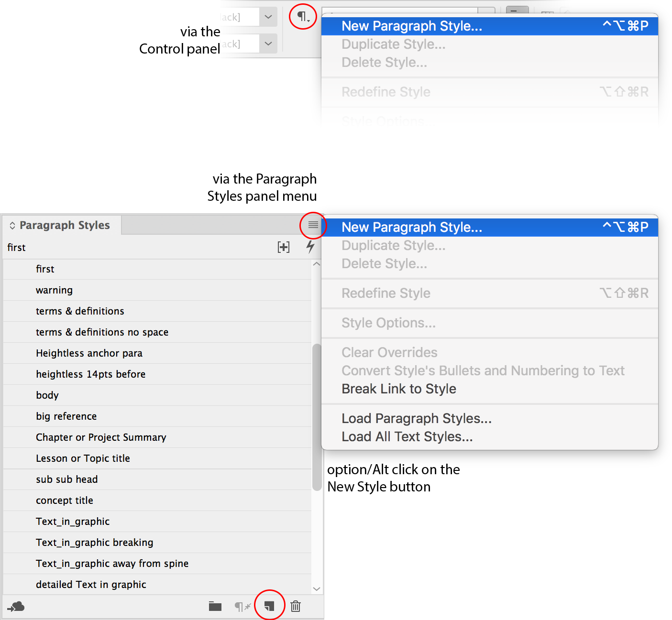Click the Create New Style Group folder icon
Image resolution: width=672 pixels, height=620 pixels.
tap(215, 606)
